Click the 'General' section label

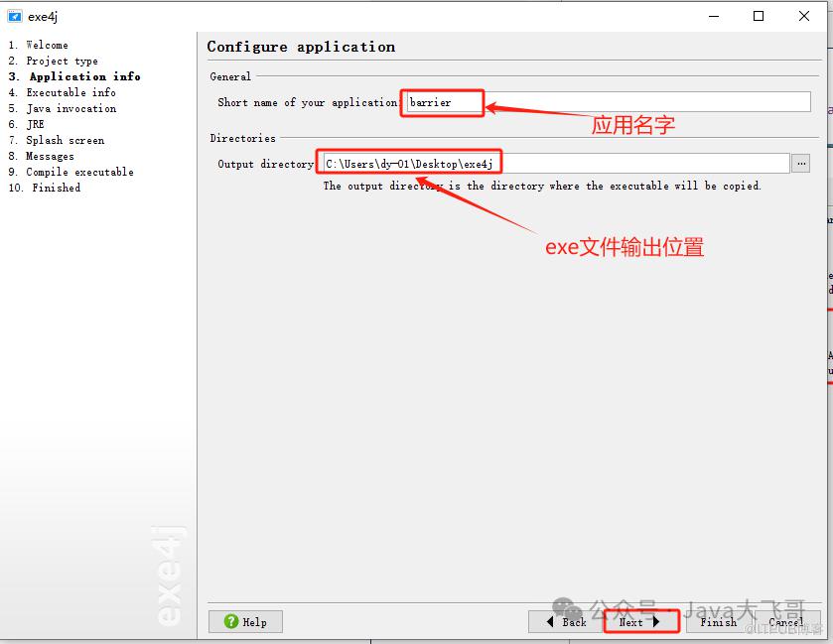tap(230, 76)
